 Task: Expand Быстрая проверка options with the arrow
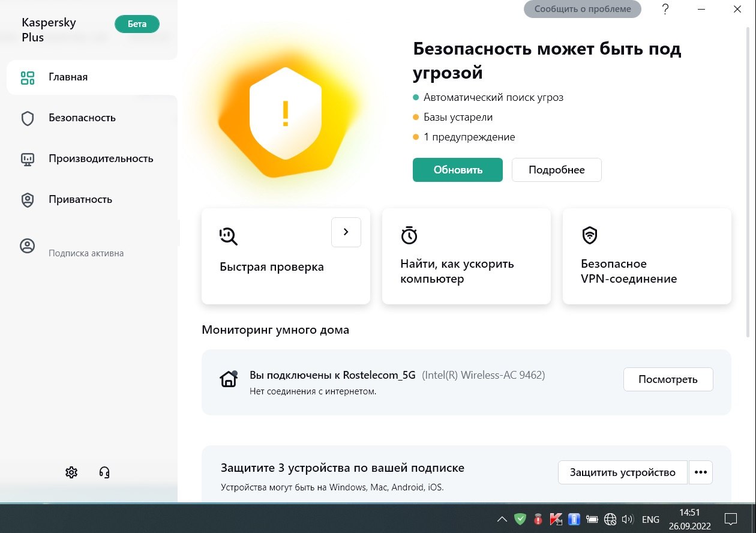click(x=346, y=232)
